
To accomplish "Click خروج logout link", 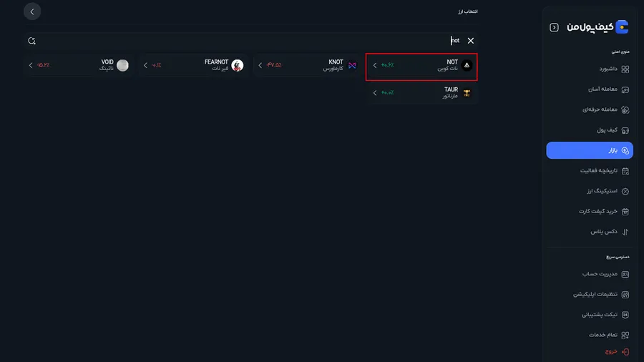I will (617, 351).
